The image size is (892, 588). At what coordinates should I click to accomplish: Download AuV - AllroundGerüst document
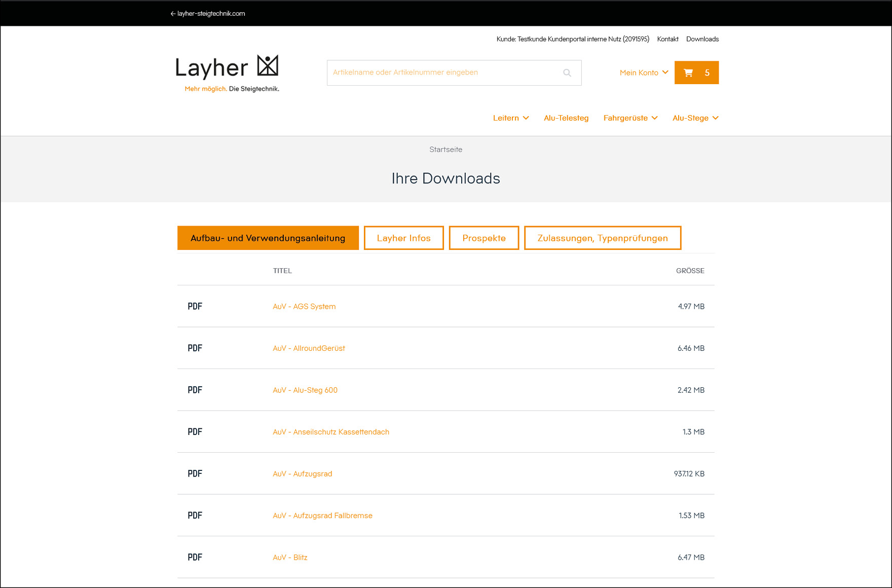point(309,348)
